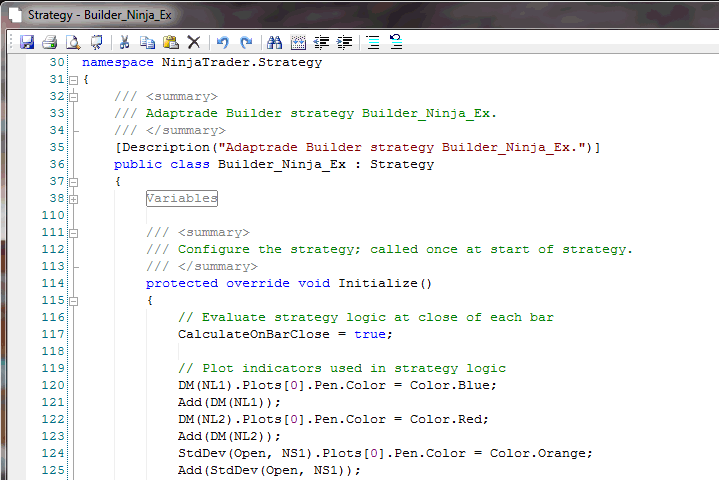Click line number 30 in gutter
719x480 pixels.
(x=57, y=62)
